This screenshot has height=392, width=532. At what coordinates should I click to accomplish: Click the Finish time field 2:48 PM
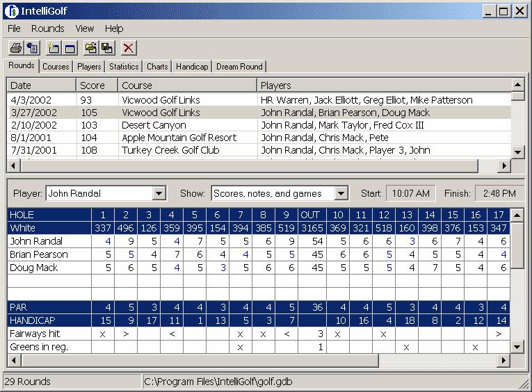499,193
